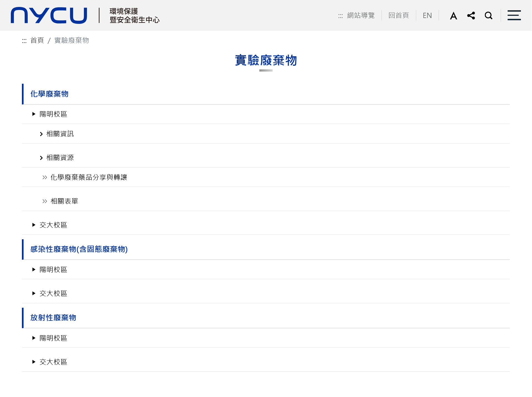
Task: Expand 交大校區 under 化學廢棄物
Action: (53, 225)
